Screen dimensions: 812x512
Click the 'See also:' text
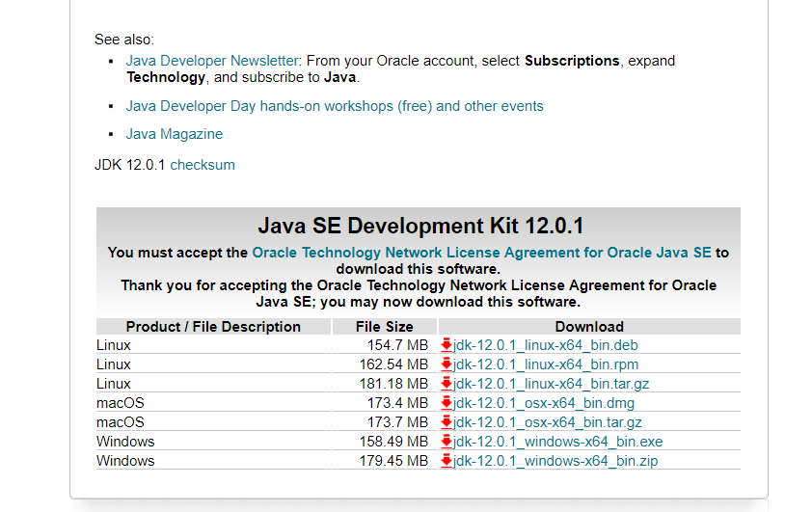tap(124, 40)
